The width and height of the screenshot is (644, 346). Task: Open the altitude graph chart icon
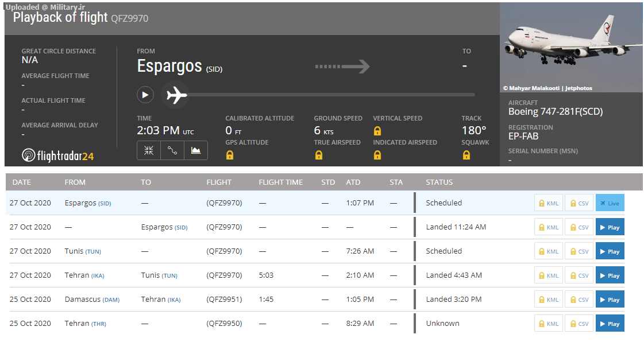[196, 150]
